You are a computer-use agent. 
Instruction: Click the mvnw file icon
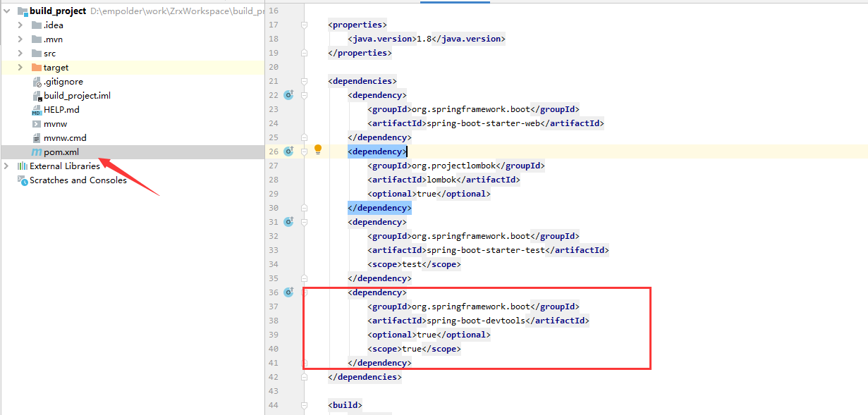[37, 124]
